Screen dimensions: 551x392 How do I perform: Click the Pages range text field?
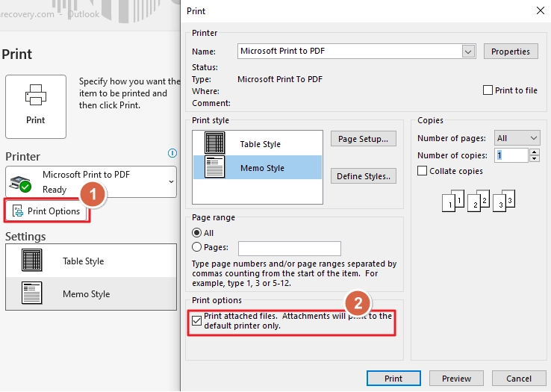coord(290,249)
